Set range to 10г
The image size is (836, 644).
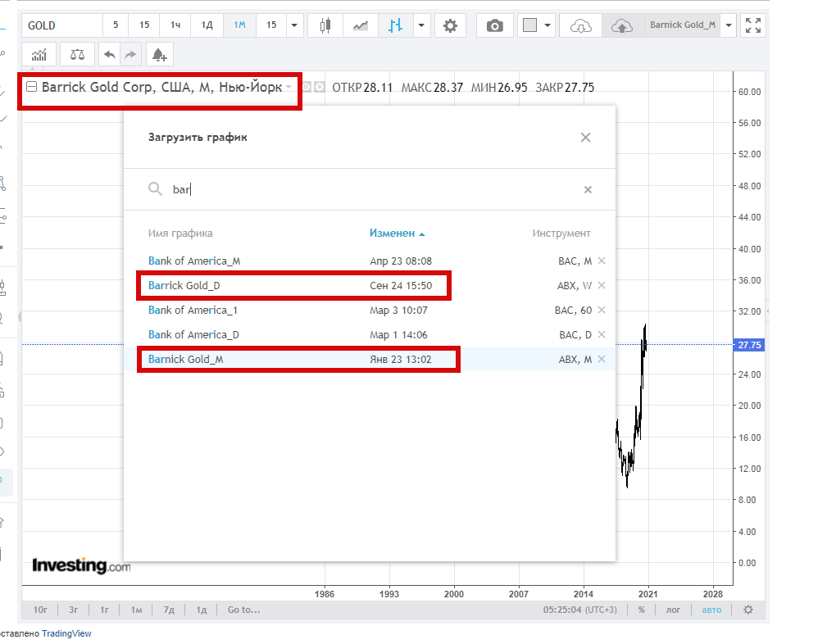click(40, 610)
